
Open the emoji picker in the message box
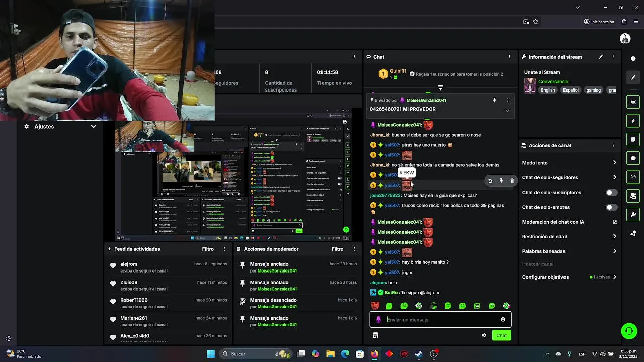(x=503, y=320)
